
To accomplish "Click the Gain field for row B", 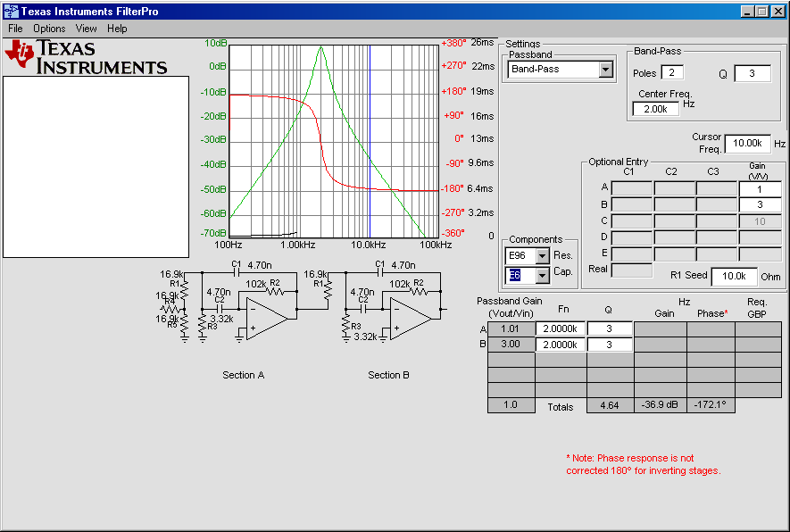I will tap(760, 204).
